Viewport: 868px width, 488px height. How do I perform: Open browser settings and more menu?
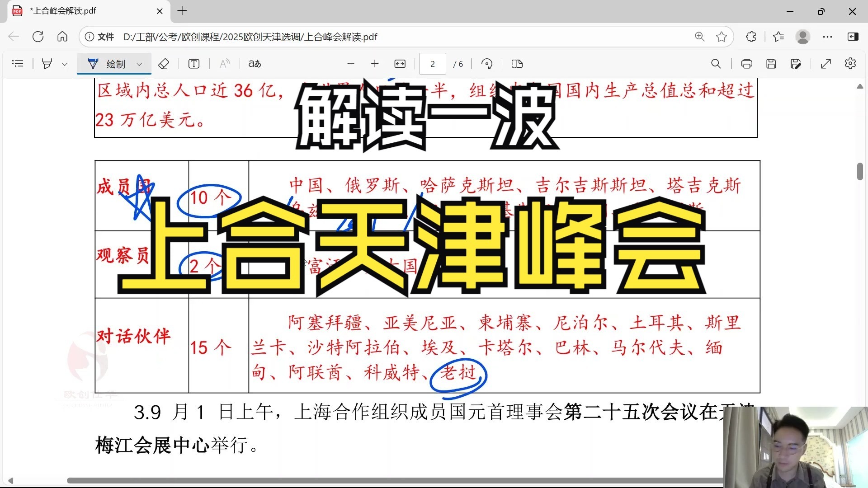(x=827, y=37)
